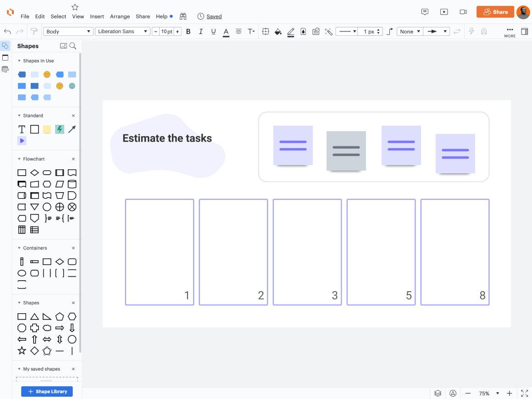Click the search icon in Shapes panel
The image size is (532, 399).
coord(73,46)
